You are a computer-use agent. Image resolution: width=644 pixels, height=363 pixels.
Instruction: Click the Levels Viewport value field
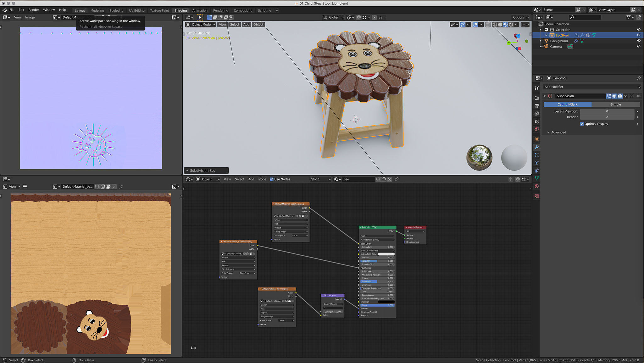coord(607,111)
